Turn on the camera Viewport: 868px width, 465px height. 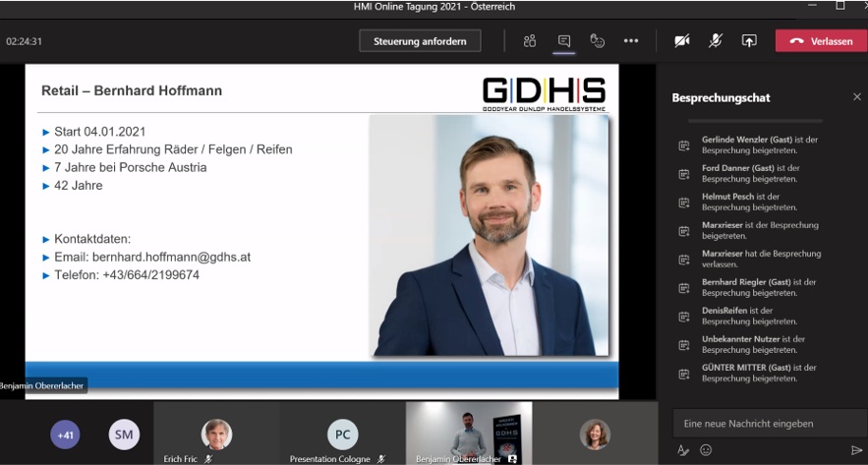click(681, 40)
